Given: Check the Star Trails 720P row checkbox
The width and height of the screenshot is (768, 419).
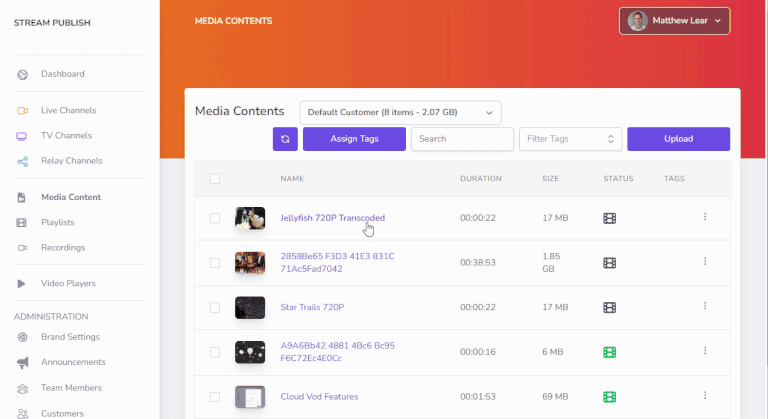Looking at the screenshot, I should tap(215, 308).
